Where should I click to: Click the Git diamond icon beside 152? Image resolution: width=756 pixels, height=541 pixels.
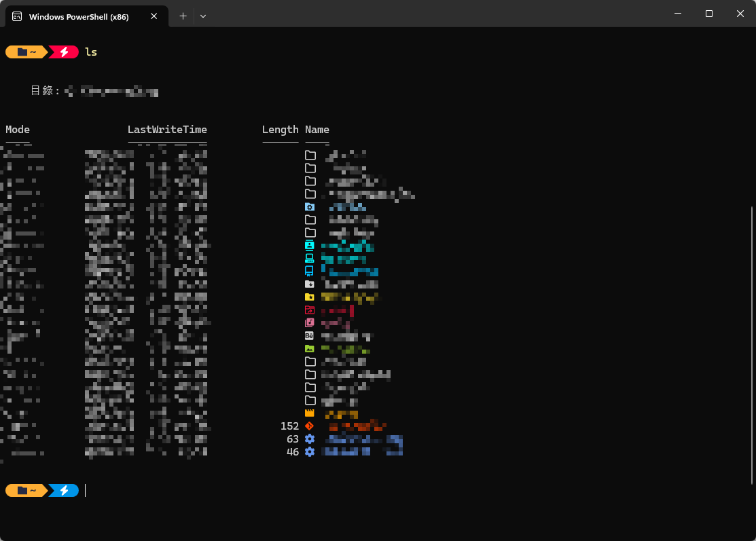[310, 426]
